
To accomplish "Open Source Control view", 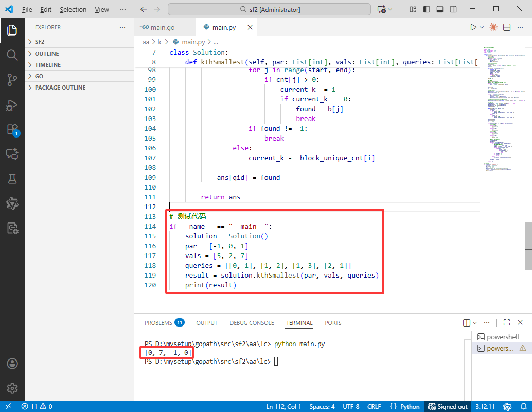I will click(x=12, y=80).
